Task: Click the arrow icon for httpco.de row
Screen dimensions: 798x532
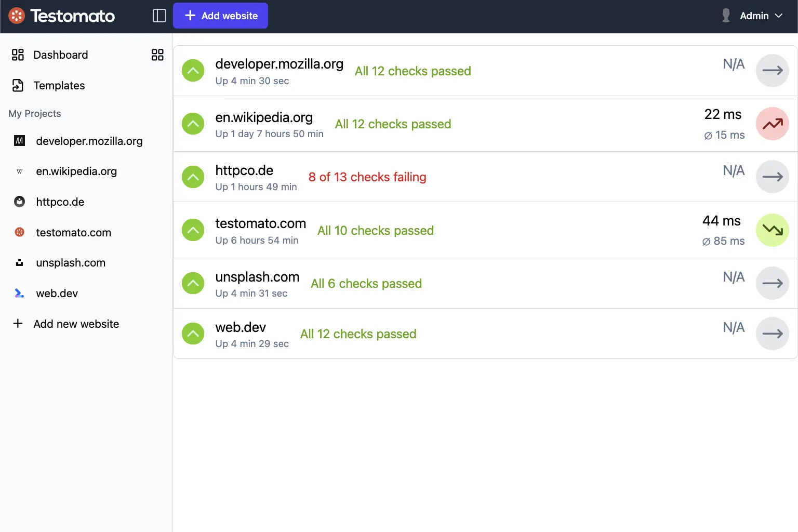Action: click(x=772, y=177)
